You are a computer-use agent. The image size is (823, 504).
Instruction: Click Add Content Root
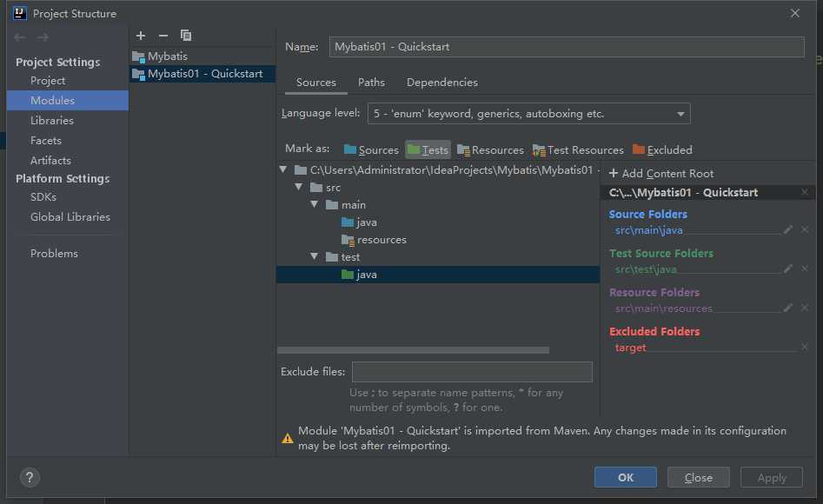click(660, 173)
